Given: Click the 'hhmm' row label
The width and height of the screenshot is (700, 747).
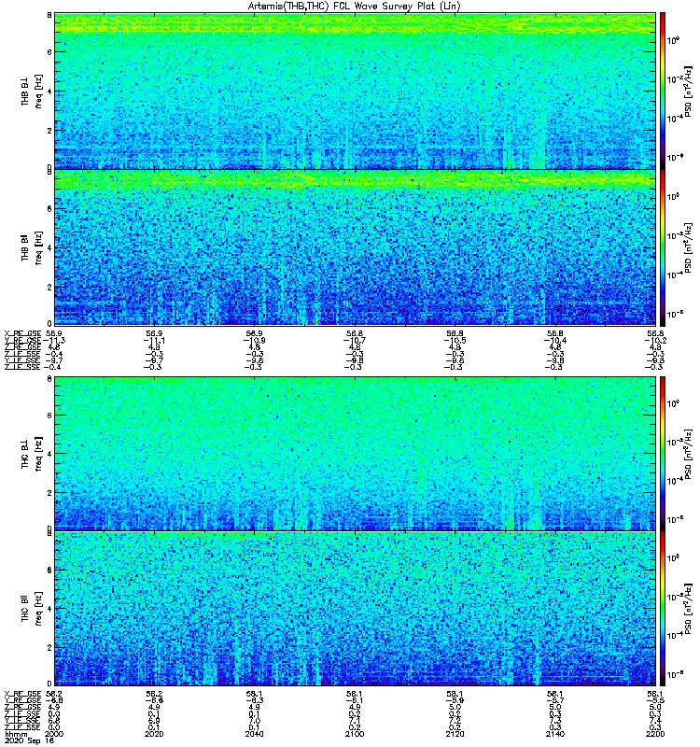Looking at the screenshot, I should pyautogui.click(x=16, y=734).
